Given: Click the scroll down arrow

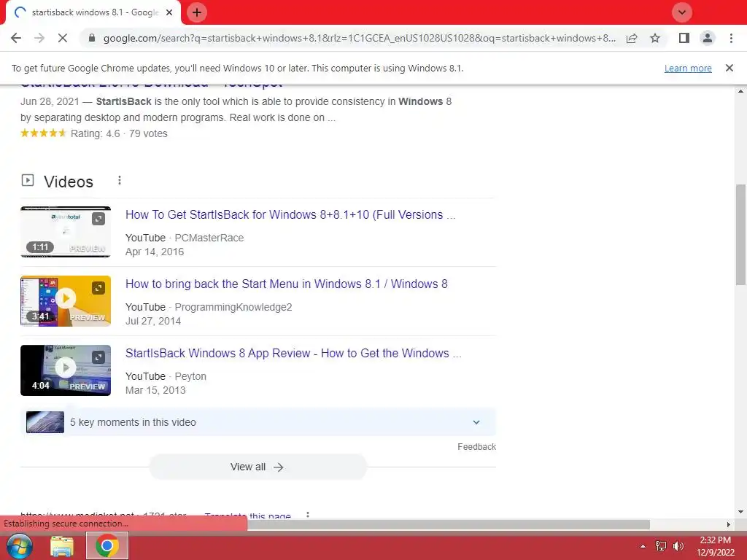Looking at the screenshot, I should pos(740,513).
